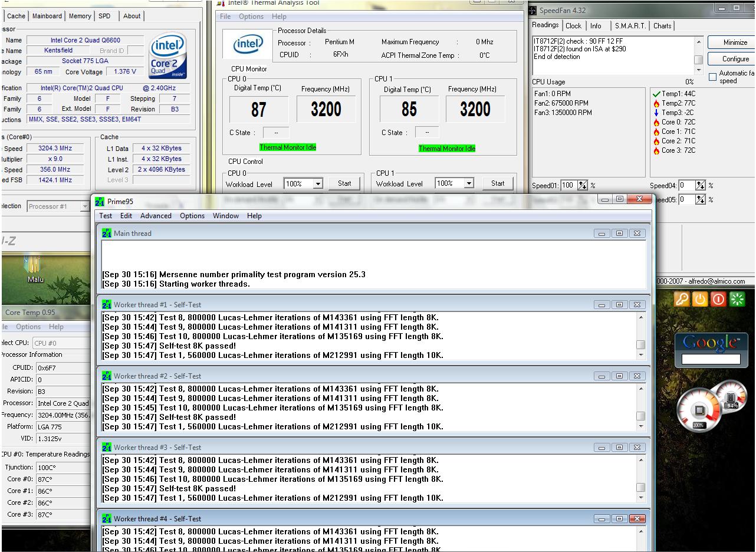Click the flame icon beside Temp2
This screenshot has height=552, width=756.
pyautogui.click(x=656, y=103)
